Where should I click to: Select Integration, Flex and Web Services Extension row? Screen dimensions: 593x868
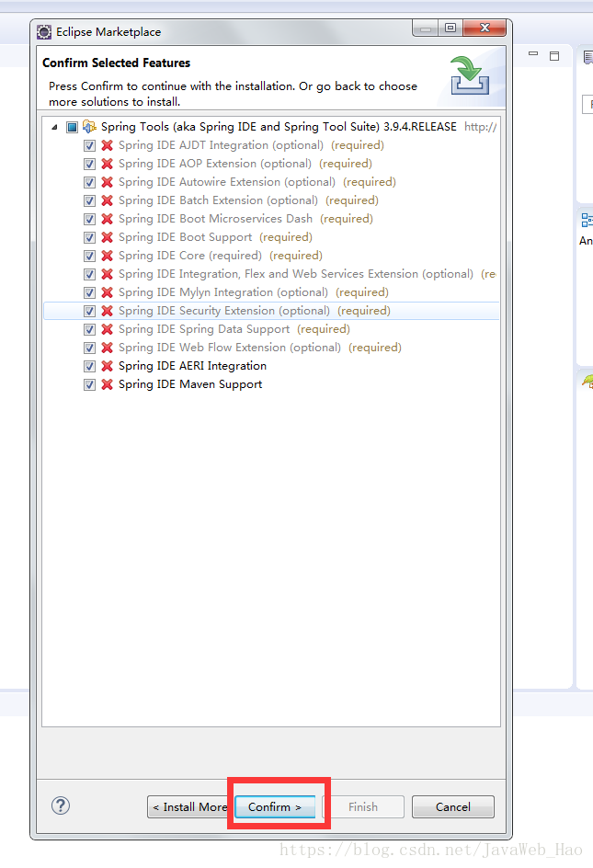click(307, 273)
